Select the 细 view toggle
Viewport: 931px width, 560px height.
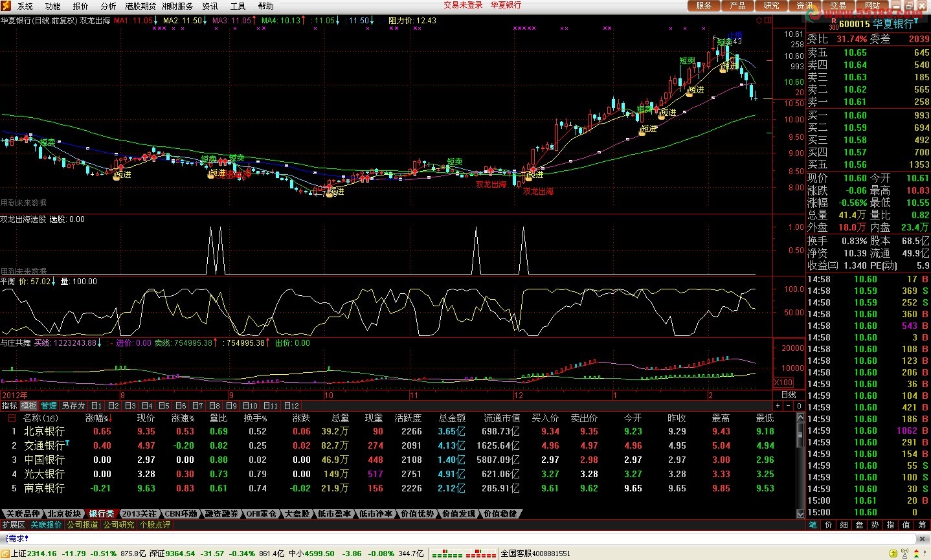844,525
